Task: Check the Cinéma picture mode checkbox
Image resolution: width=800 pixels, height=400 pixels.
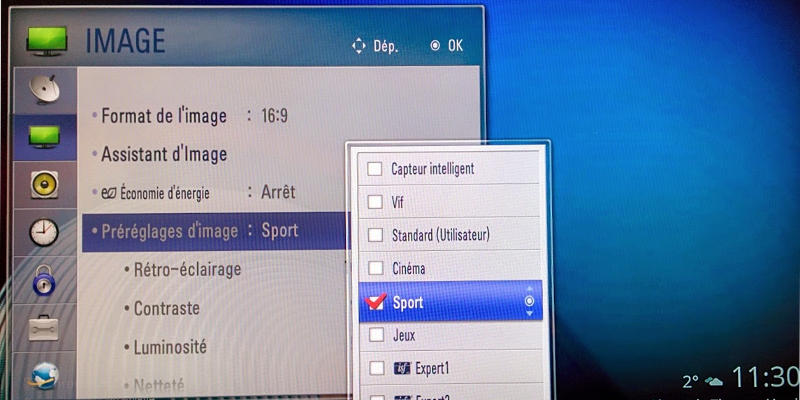Action: pyautogui.click(x=376, y=267)
